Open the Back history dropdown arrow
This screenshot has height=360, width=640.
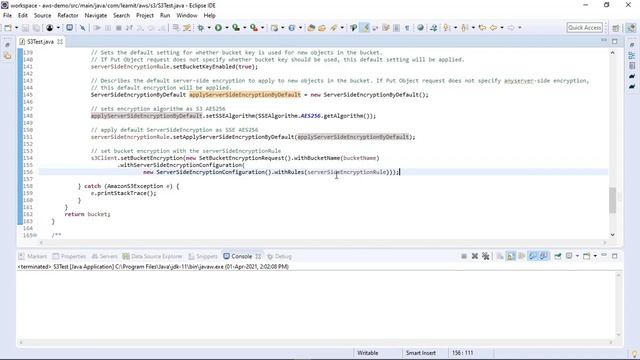pos(502,28)
